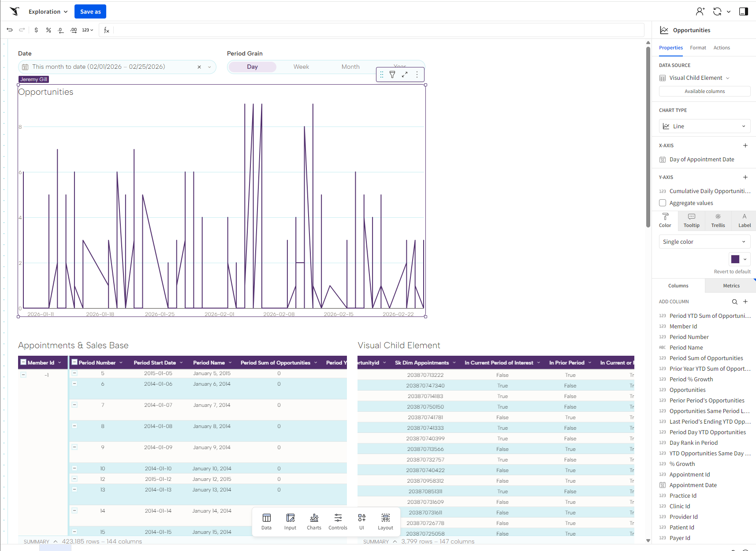Apply percent format icon
Screen dimensions: 756x551
tap(48, 30)
